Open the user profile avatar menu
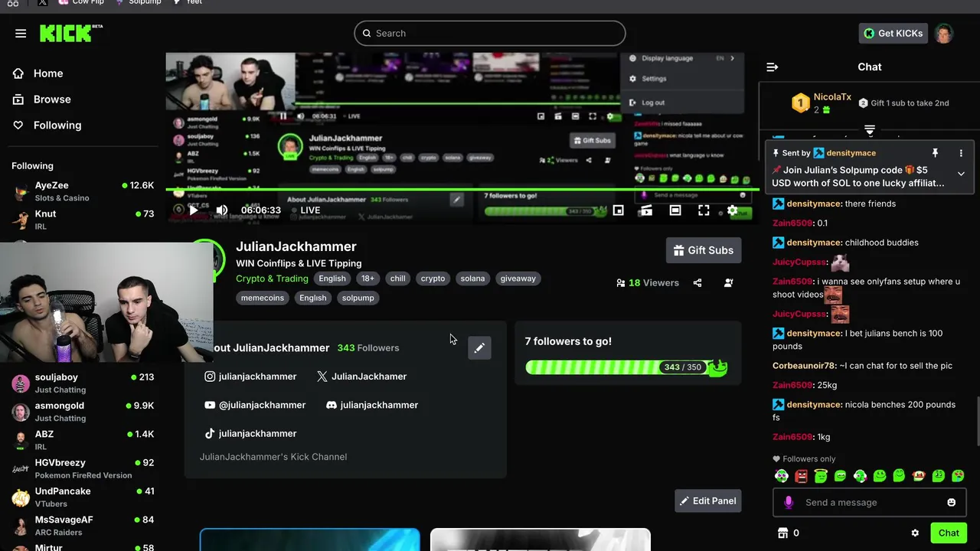This screenshot has height=551, width=980. (944, 34)
